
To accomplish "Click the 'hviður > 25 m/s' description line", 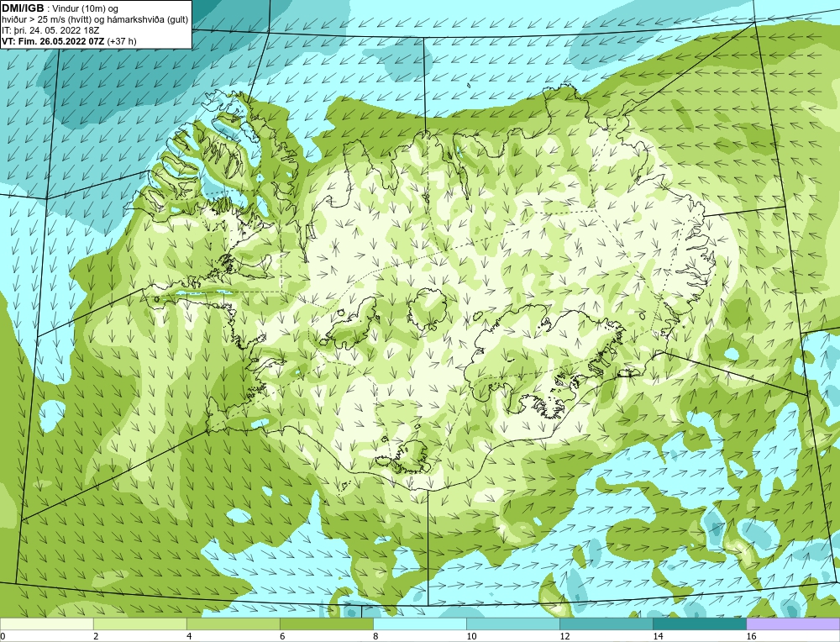I will 95,20.
